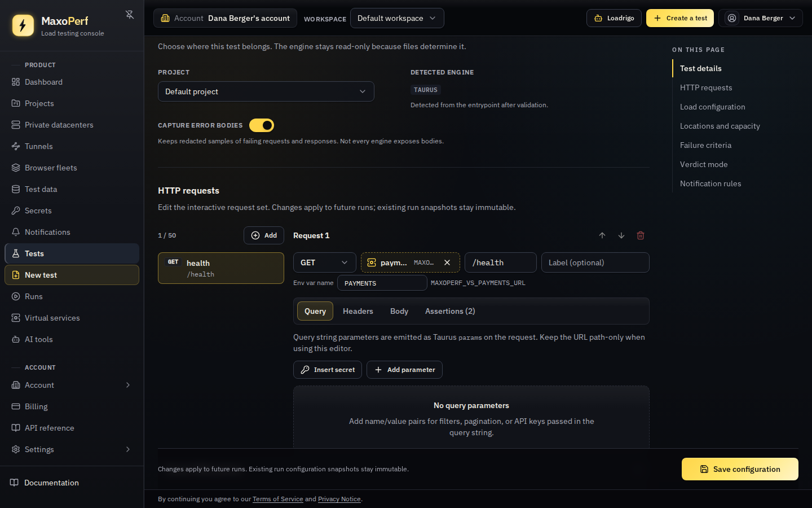Screen dimensions: 812x508
Task: Click Save configuration
Action: pos(740,469)
